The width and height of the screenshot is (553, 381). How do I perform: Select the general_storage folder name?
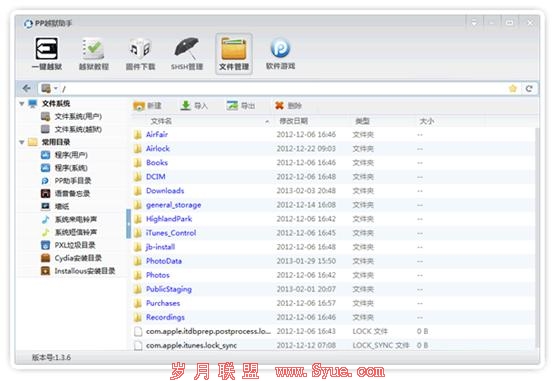pyautogui.click(x=174, y=205)
